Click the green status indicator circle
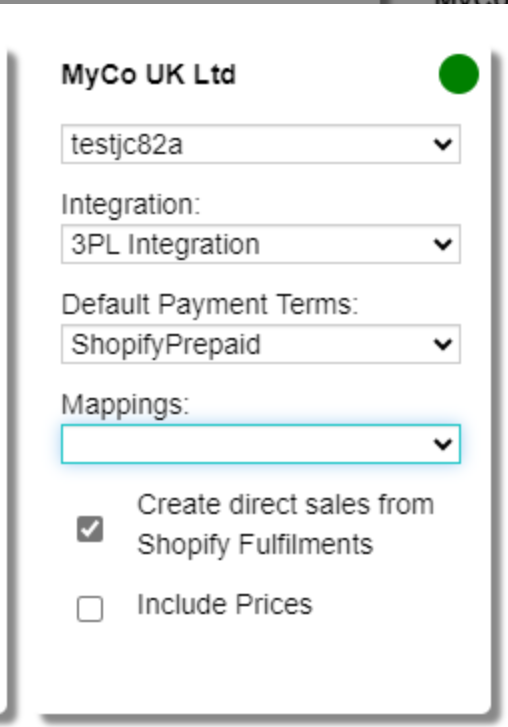The height and width of the screenshot is (727, 508). (458, 74)
